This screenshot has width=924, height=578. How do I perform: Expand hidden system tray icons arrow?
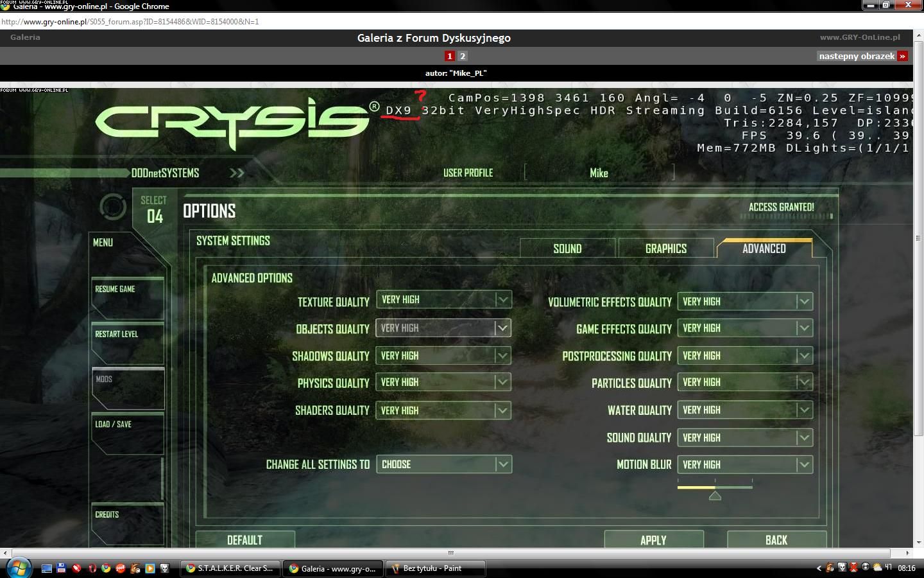(819, 568)
